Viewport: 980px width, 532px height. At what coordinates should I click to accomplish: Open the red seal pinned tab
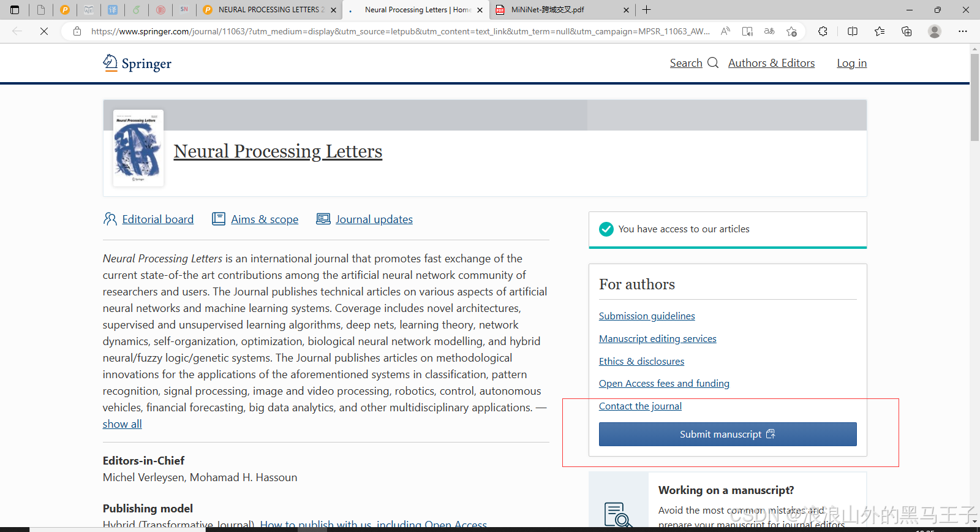[x=160, y=10]
